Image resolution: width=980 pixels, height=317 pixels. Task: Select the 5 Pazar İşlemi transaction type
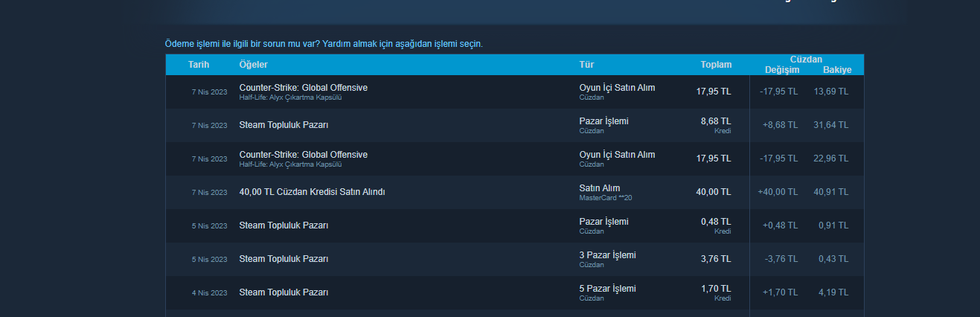607,289
